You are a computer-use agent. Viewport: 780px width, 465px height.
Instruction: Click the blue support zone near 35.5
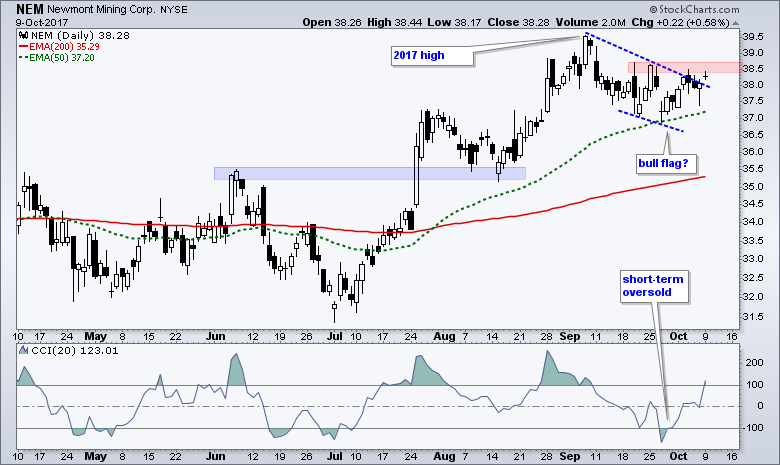tap(370, 173)
